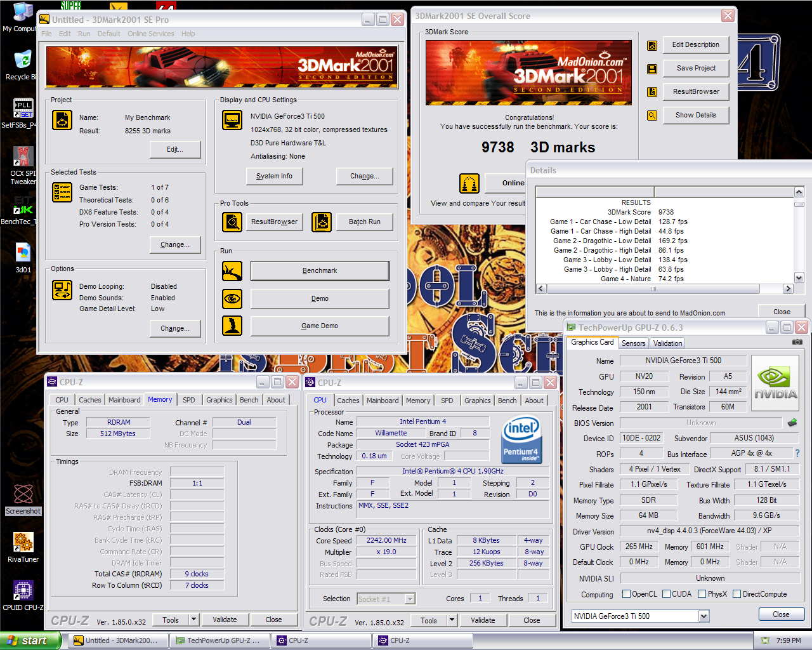Click the Close button in GPU-Z
Viewport: 812px width, 650px height.
pyautogui.click(x=781, y=614)
